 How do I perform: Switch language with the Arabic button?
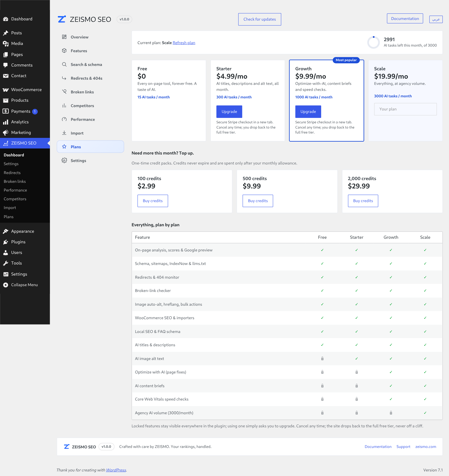[436, 19]
